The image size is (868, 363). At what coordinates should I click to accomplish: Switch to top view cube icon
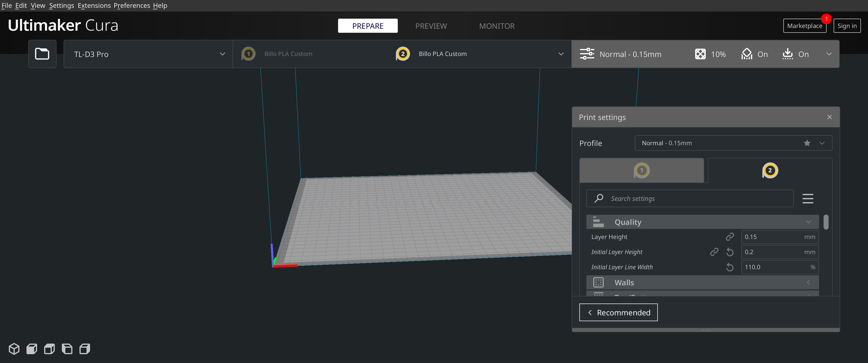(49, 349)
